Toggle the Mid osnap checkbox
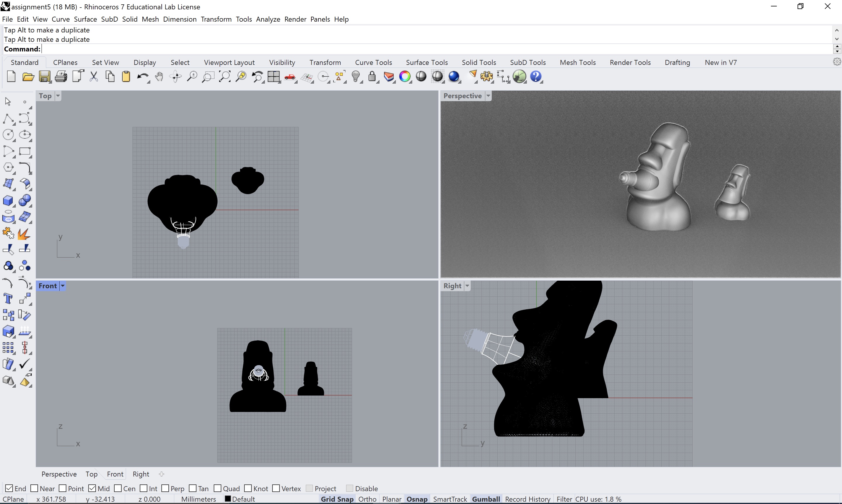Viewport: 842px width, 504px height. 92,489
